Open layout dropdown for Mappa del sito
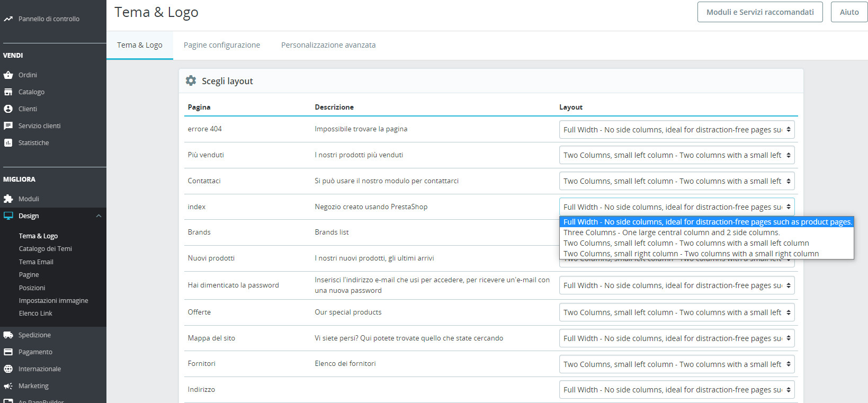This screenshot has width=868, height=403. [x=676, y=338]
